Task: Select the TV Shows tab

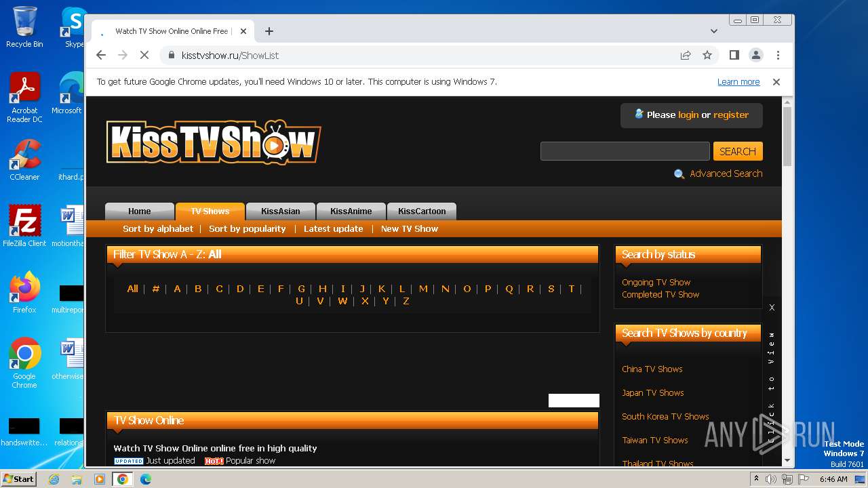Action: click(210, 211)
